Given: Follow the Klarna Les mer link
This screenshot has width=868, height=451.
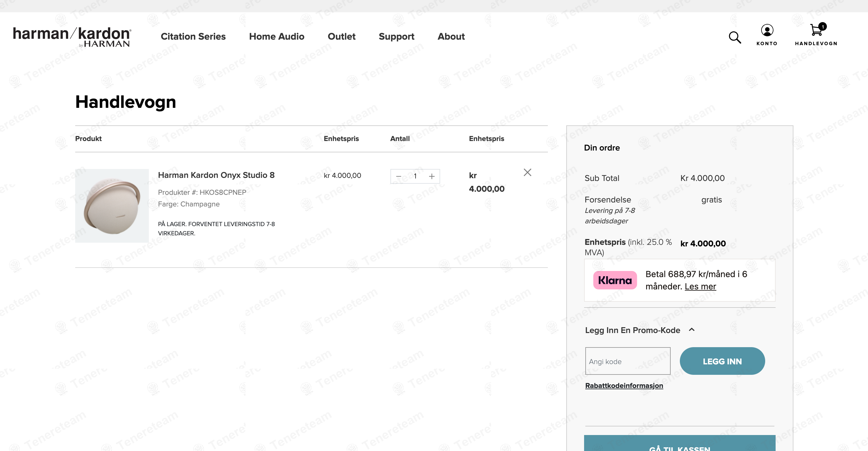Looking at the screenshot, I should 700,286.
